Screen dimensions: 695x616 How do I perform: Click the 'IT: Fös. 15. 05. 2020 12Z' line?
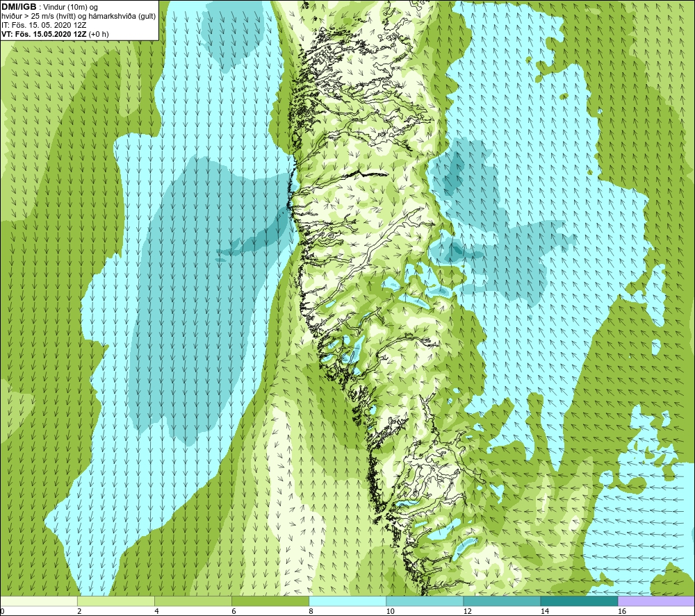point(44,25)
